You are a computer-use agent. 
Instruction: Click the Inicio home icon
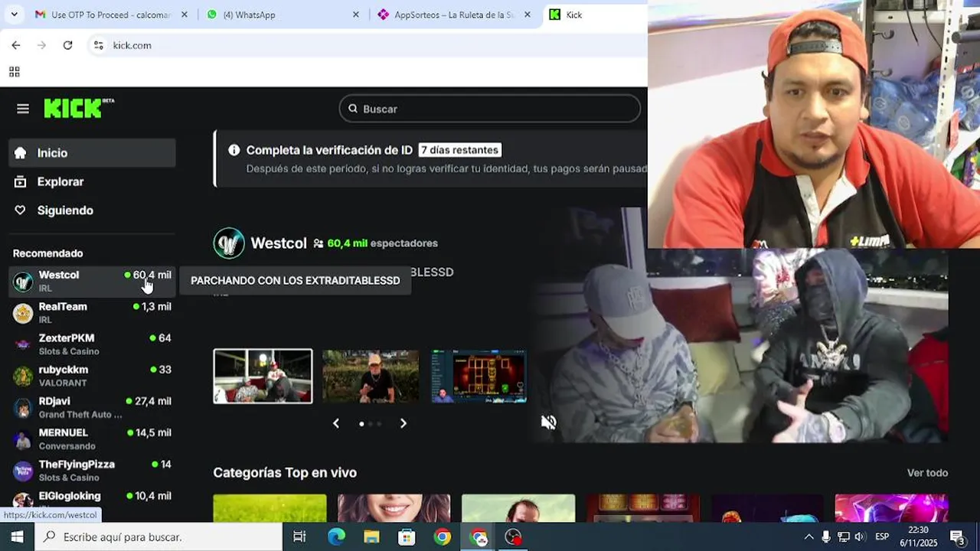[x=21, y=153]
